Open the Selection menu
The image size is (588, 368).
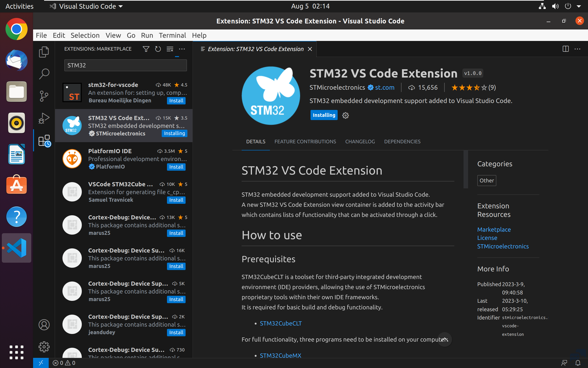[x=85, y=35]
